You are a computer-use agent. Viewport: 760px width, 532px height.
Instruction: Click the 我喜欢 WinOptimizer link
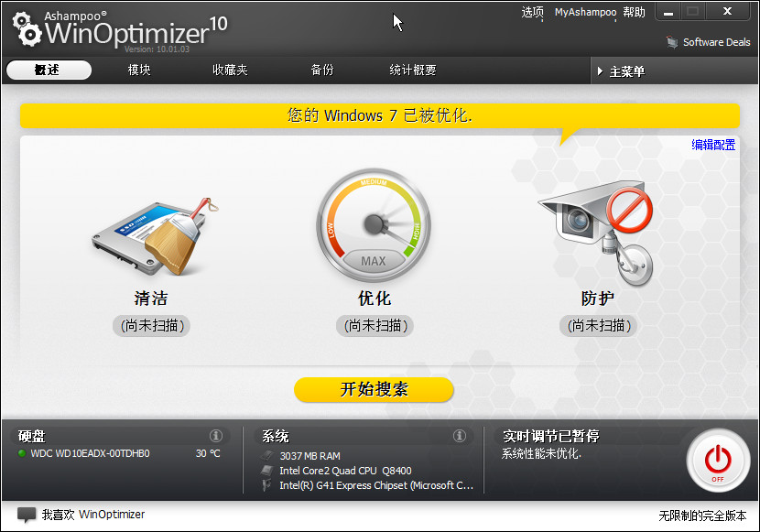coord(93,515)
